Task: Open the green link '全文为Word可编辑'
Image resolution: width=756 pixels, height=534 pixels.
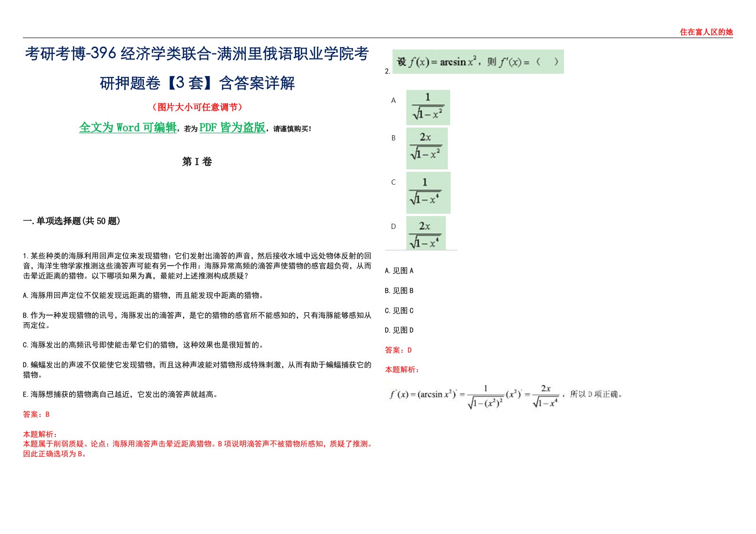Action: click(x=128, y=128)
